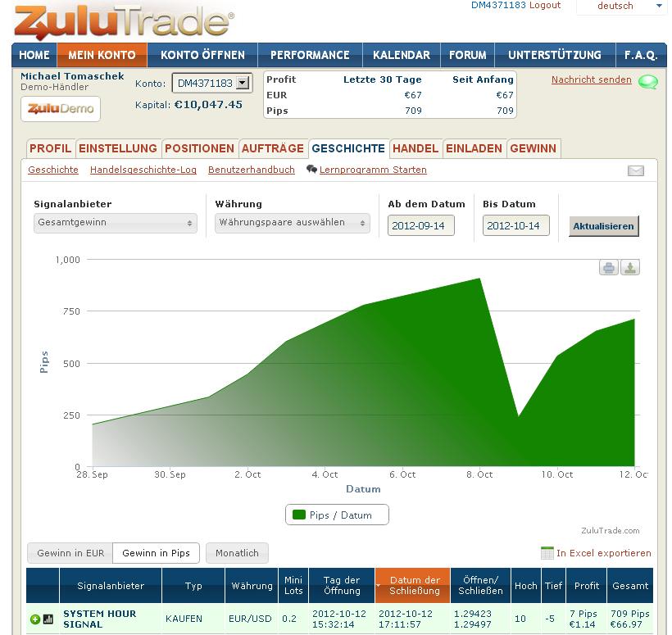Click the ZuluDemo logo badge
The width and height of the screenshot is (672, 635).
point(60,109)
